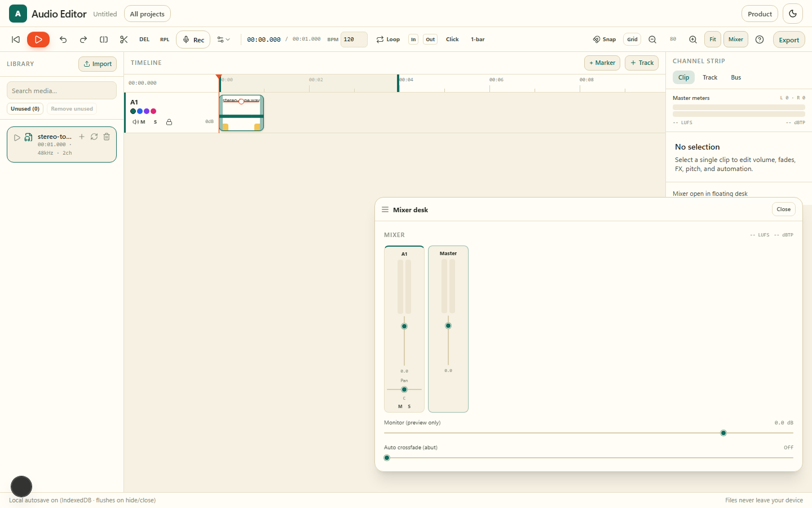812x508 pixels.
Task: Click the Export button
Action: click(x=789, y=40)
